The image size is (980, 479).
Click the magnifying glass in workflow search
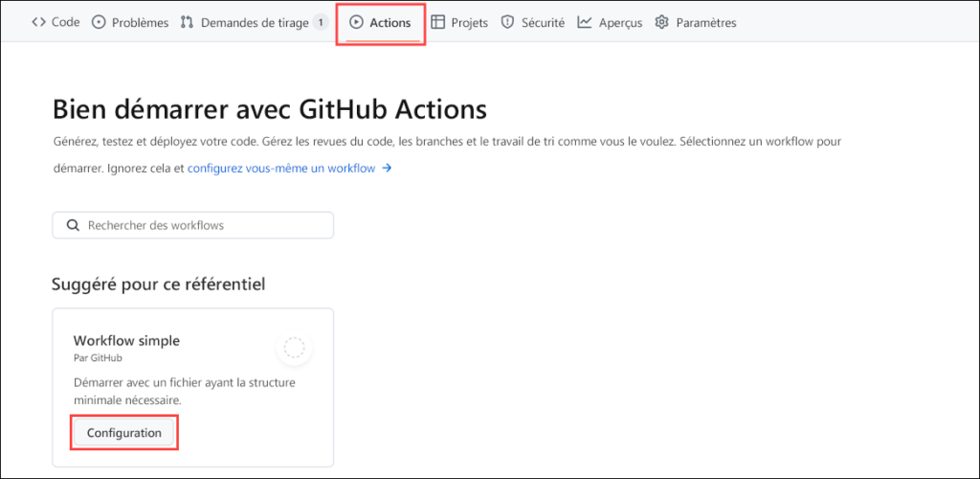(73, 225)
